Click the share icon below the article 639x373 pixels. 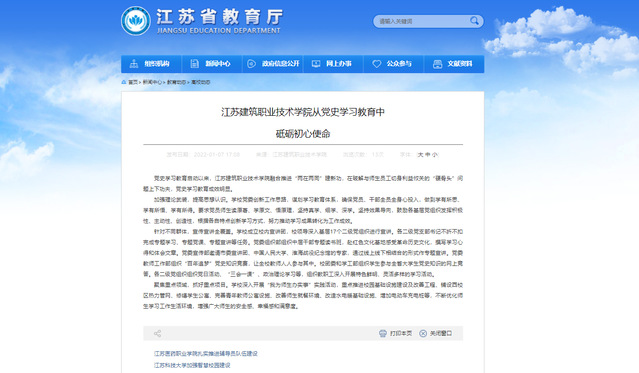pos(157,333)
